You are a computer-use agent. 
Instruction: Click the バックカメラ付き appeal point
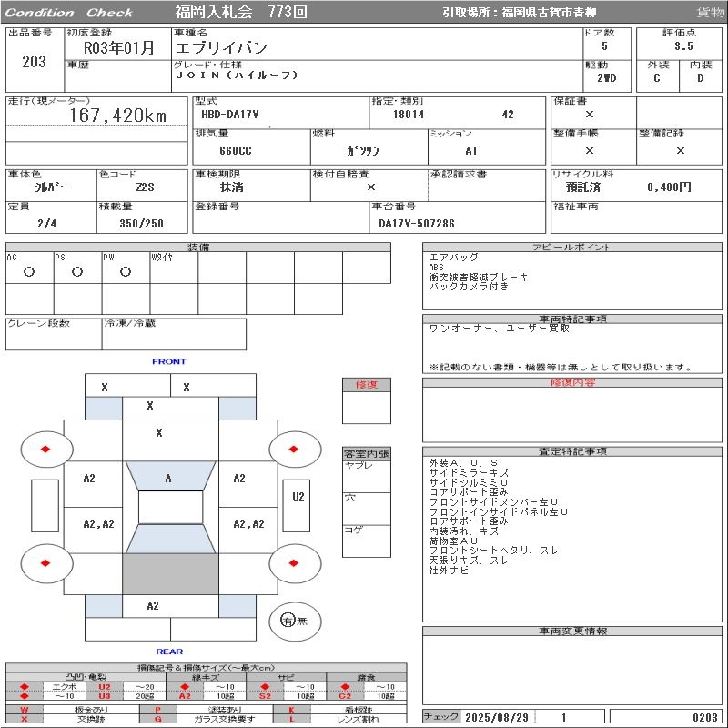click(469, 286)
